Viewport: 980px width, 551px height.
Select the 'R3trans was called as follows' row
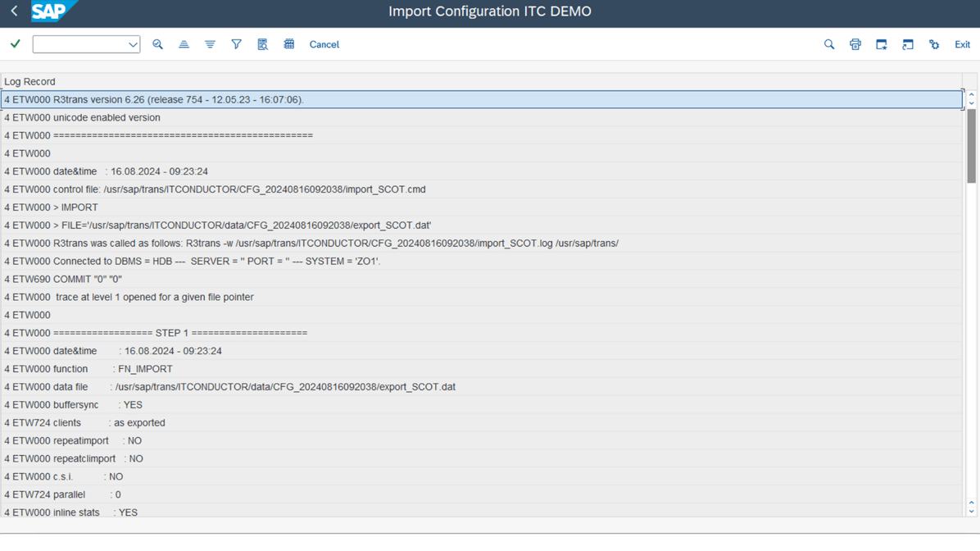[481, 244]
